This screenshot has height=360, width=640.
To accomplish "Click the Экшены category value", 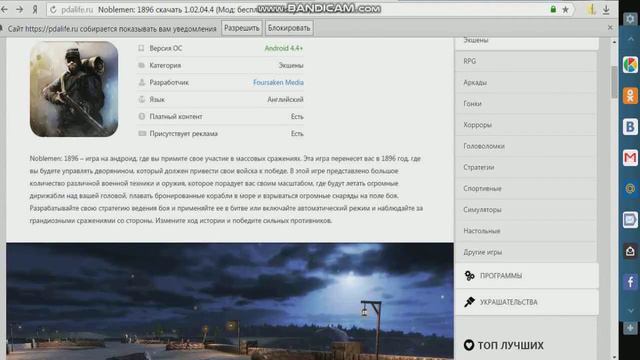I will [x=291, y=65].
